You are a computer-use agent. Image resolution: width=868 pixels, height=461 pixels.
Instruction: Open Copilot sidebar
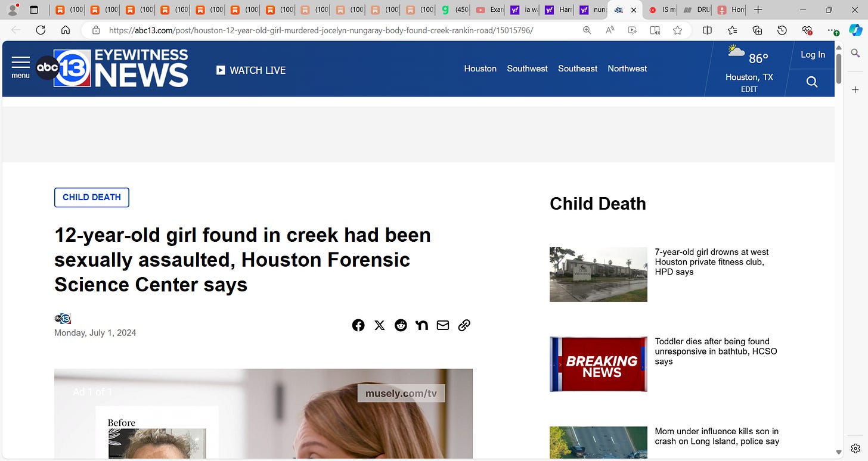[x=856, y=30]
